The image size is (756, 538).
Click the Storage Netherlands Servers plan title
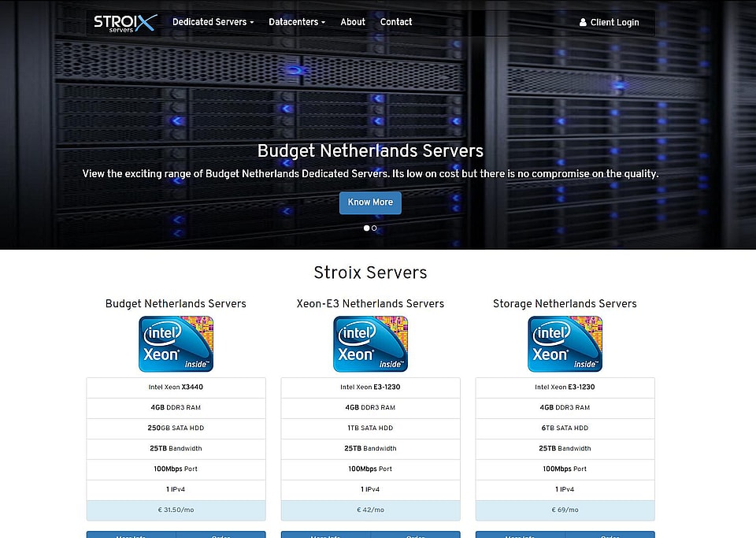(x=565, y=304)
